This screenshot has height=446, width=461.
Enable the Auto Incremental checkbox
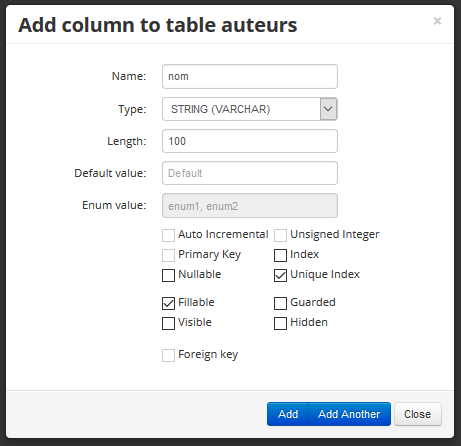point(168,235)
